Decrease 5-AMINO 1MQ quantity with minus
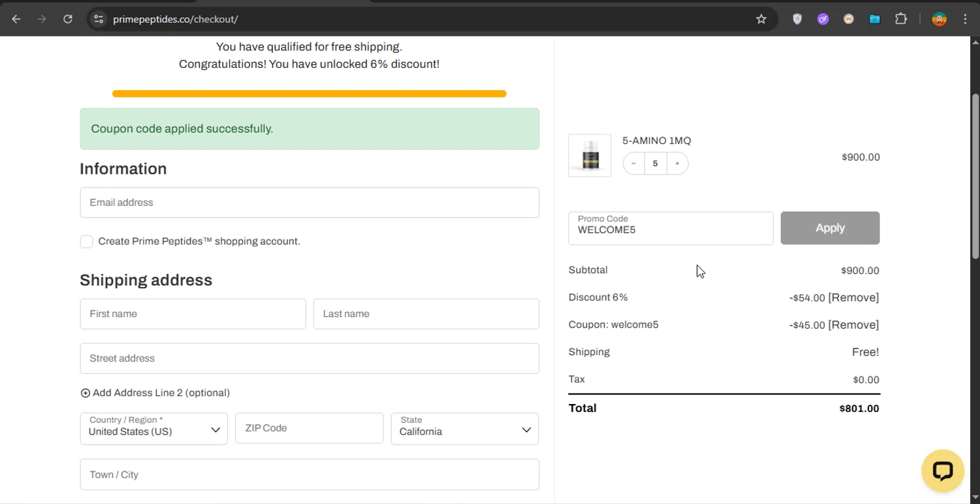 coord(634,163)
